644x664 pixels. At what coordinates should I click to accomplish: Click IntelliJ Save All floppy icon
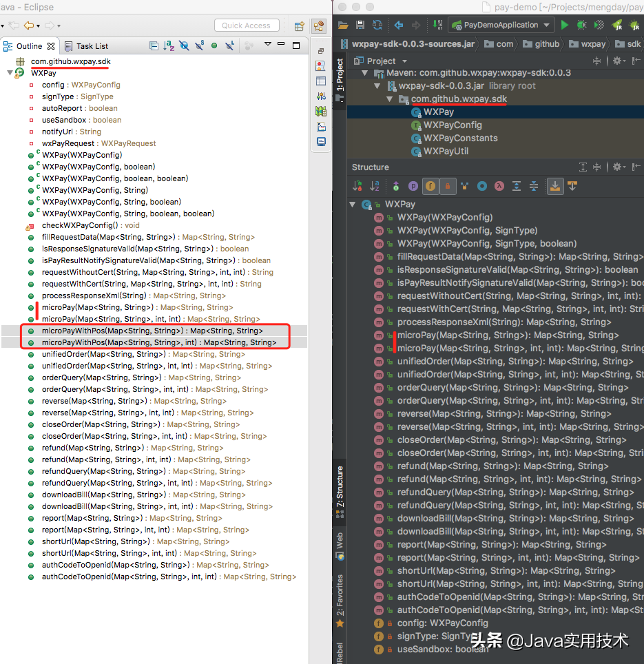coord(360,25)
